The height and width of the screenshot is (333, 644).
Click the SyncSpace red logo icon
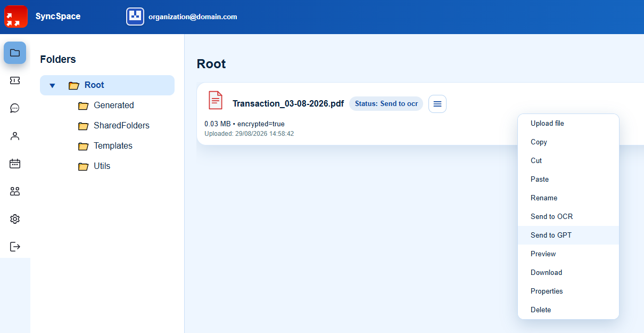[16, 17]
